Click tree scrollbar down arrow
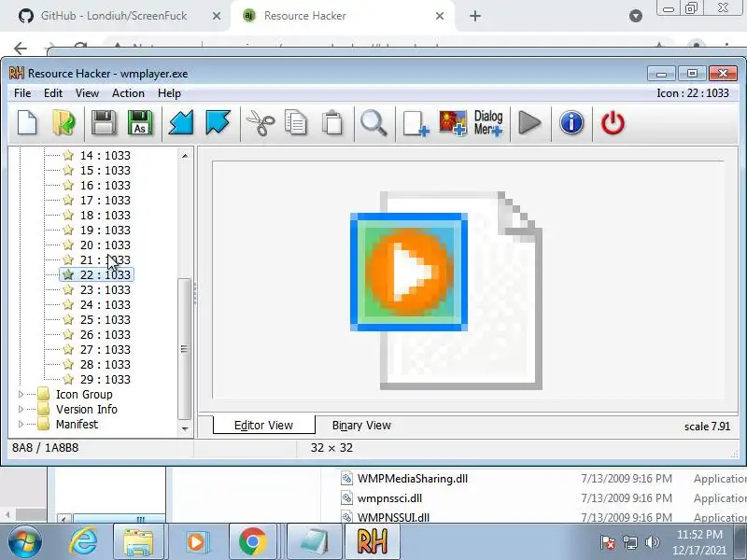This screenshot has height=560, width=747. pyautogui.click(x=185, y=429)
